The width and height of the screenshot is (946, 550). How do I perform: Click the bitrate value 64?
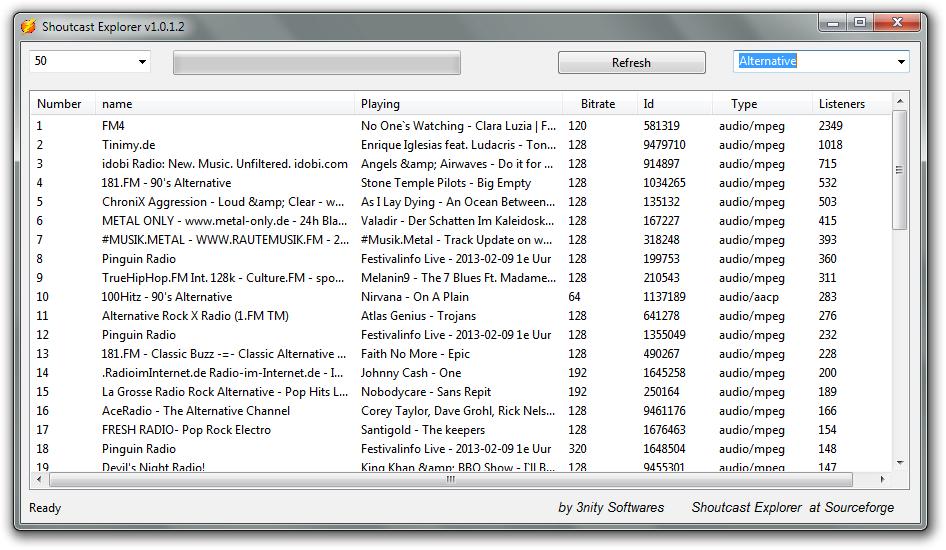pos(574,297)
